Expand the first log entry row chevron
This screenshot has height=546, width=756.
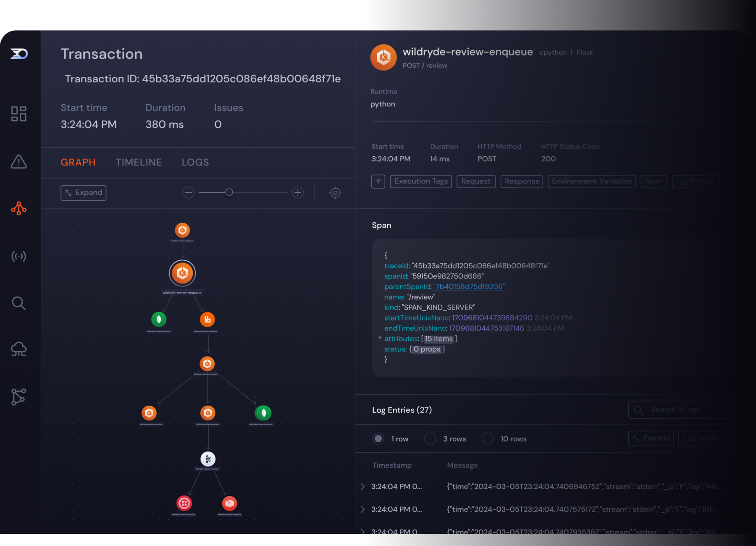[363, 486]
